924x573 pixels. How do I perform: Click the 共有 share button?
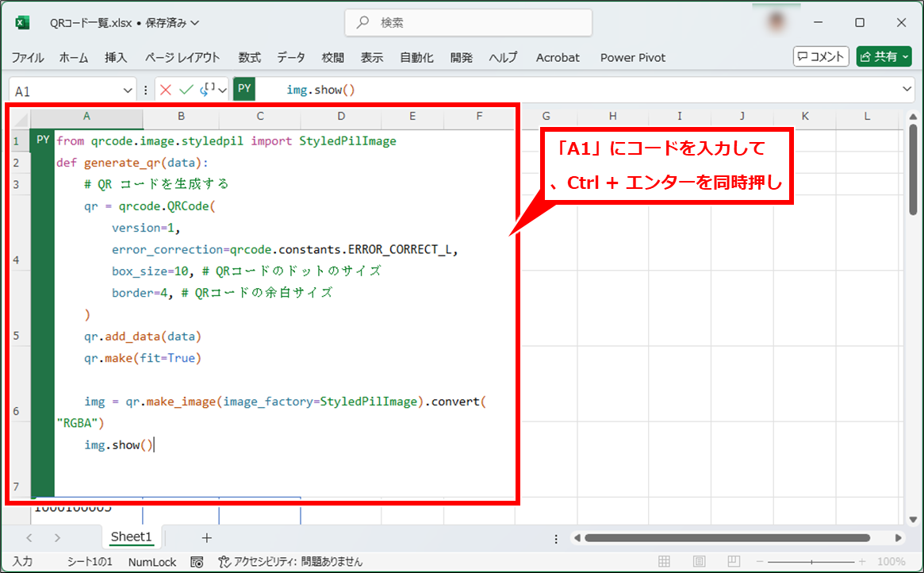[884, 56]
